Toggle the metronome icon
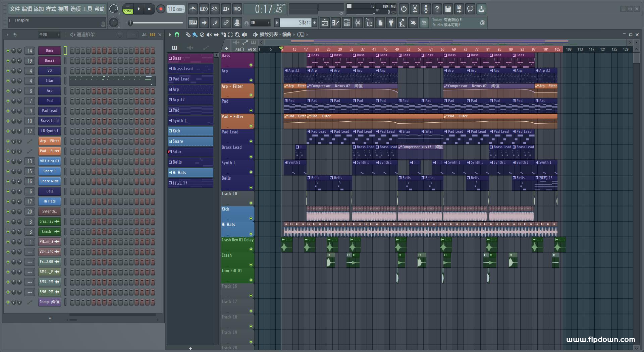This screenshot has height=352, width=644. pos(193,9)
